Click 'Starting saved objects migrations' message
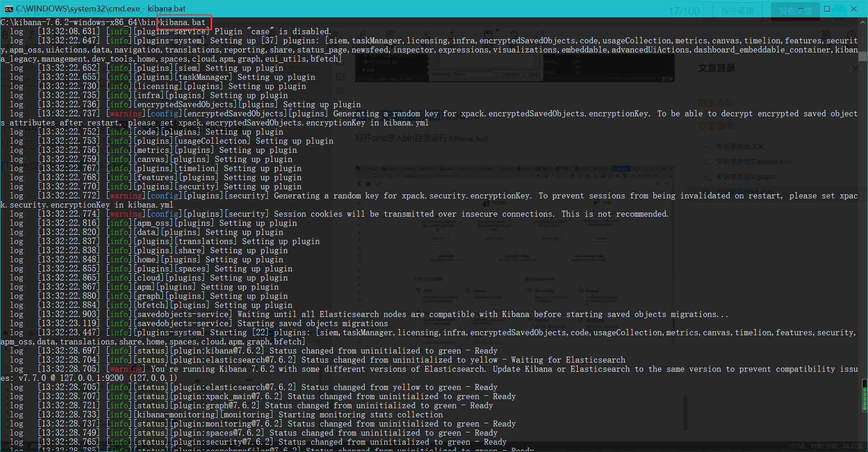Screen dimensions: 868x452 click(x=312, y=323)
